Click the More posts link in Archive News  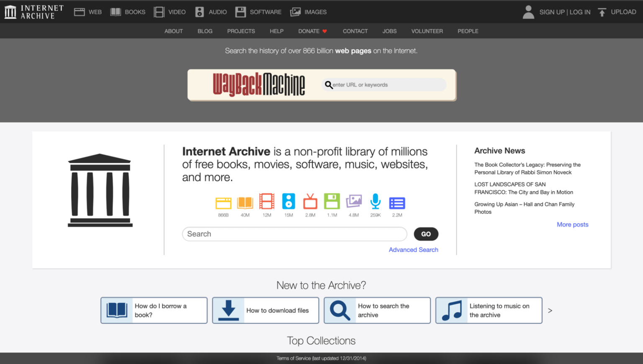pyautogui.click(x=572, y=224)
